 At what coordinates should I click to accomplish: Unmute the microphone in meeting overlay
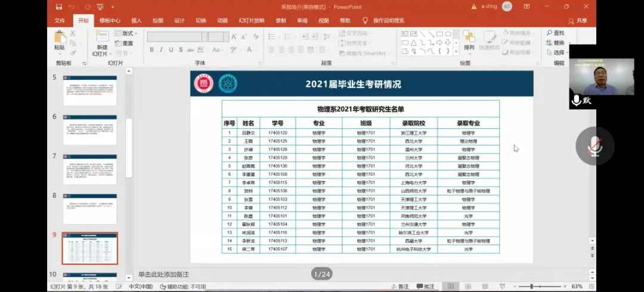click(595, 145)
